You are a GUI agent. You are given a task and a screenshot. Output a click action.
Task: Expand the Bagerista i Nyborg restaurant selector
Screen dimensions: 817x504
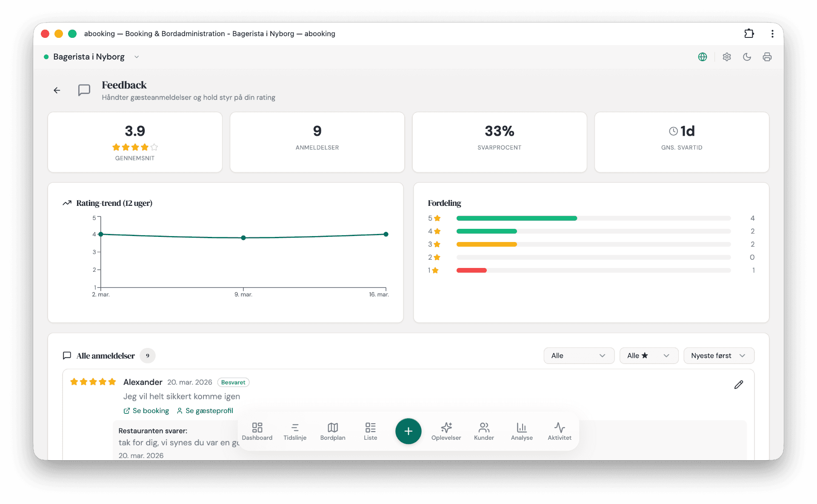click(x=91, y=57)
